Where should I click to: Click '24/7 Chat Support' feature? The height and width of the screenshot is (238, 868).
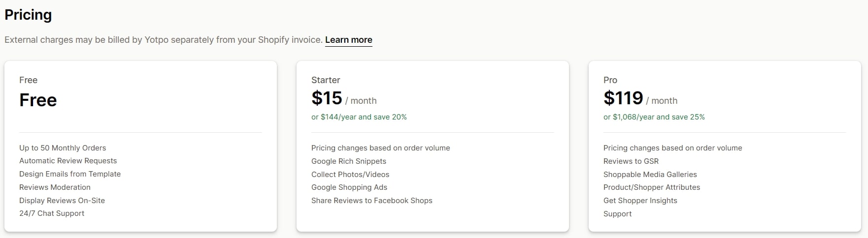click(x=52, y=213)
